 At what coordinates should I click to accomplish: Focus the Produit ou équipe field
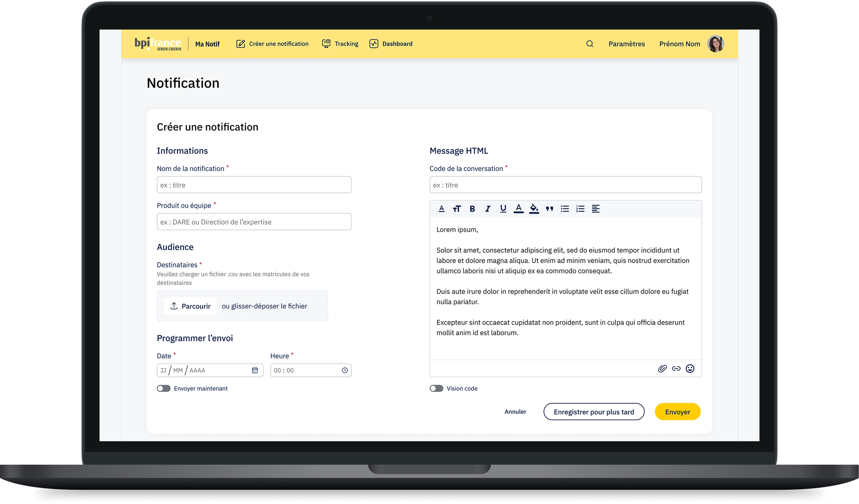point(254,222)
